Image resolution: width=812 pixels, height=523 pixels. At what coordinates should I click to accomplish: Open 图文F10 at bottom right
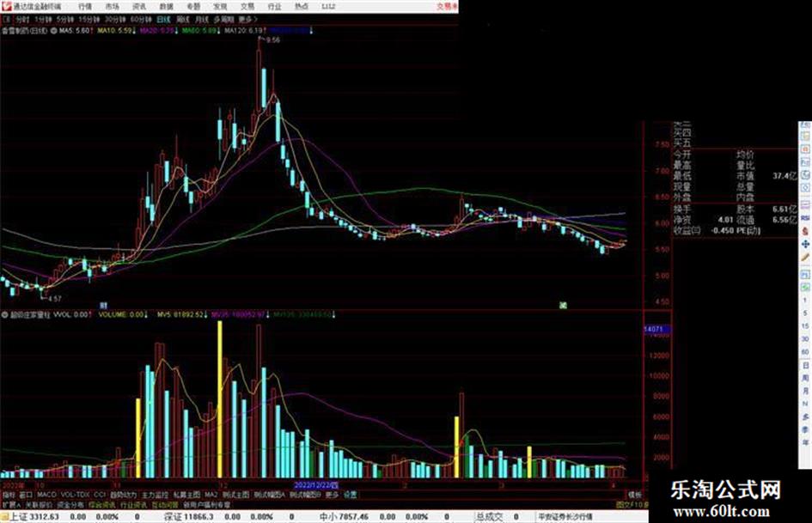(632, 504)
